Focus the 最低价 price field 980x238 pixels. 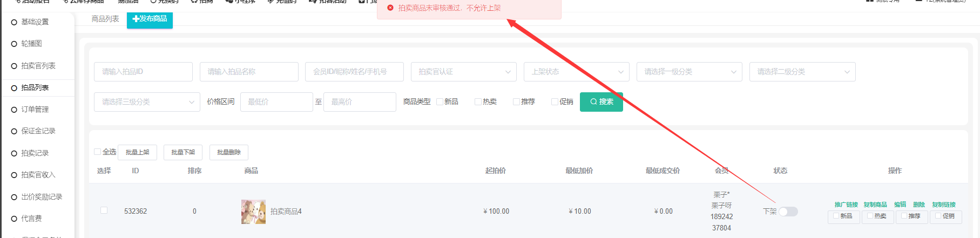click(x=276, y=102)
